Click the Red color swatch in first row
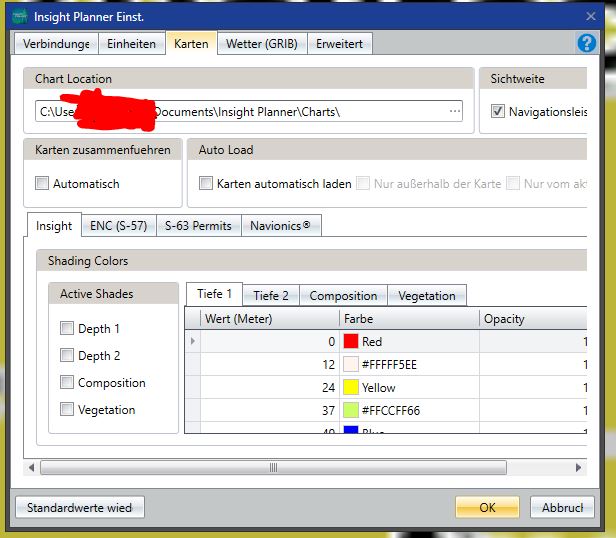 (x=351, y=341)
